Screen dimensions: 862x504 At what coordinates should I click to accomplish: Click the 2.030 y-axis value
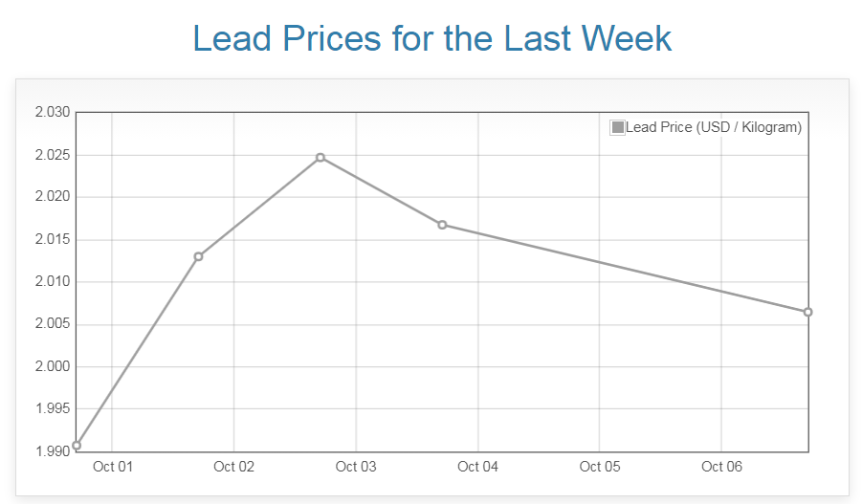[x=53, y=113]
